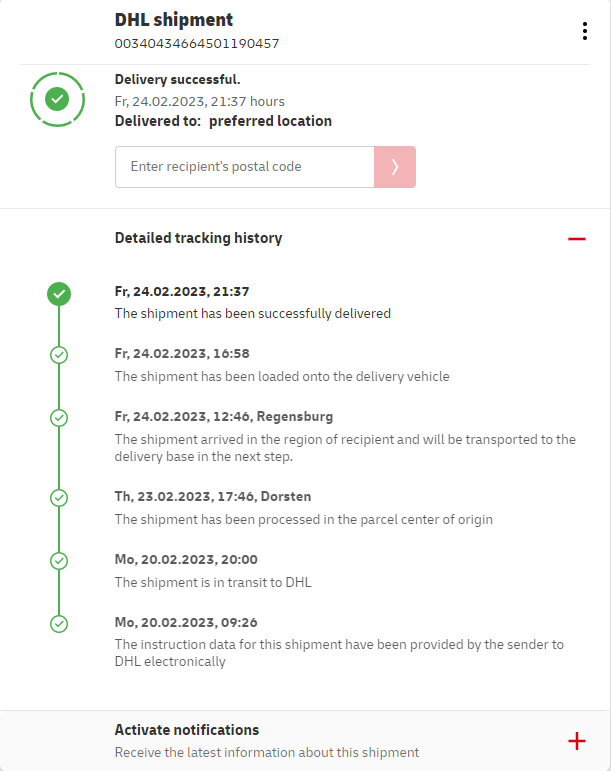The height and width of the screenshot is (771, 611).
Task: Click the Regensburg arrival checkmark icon
Action: (59, 417)
